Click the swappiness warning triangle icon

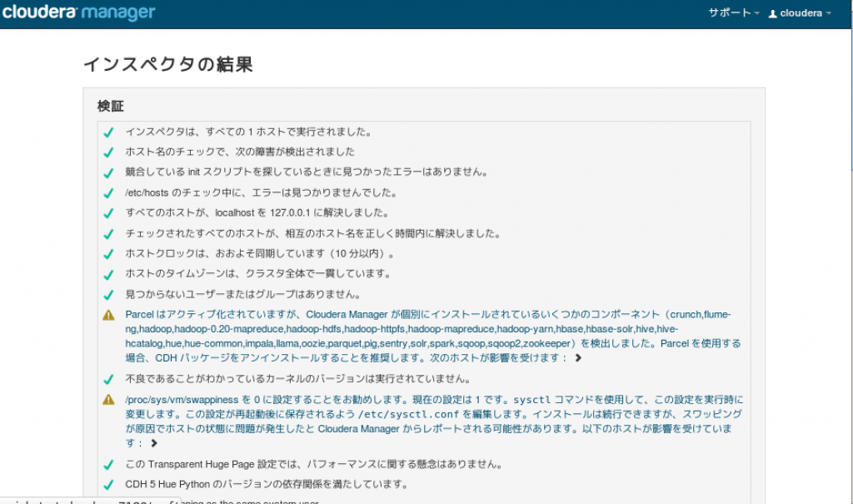click(108, 400)
